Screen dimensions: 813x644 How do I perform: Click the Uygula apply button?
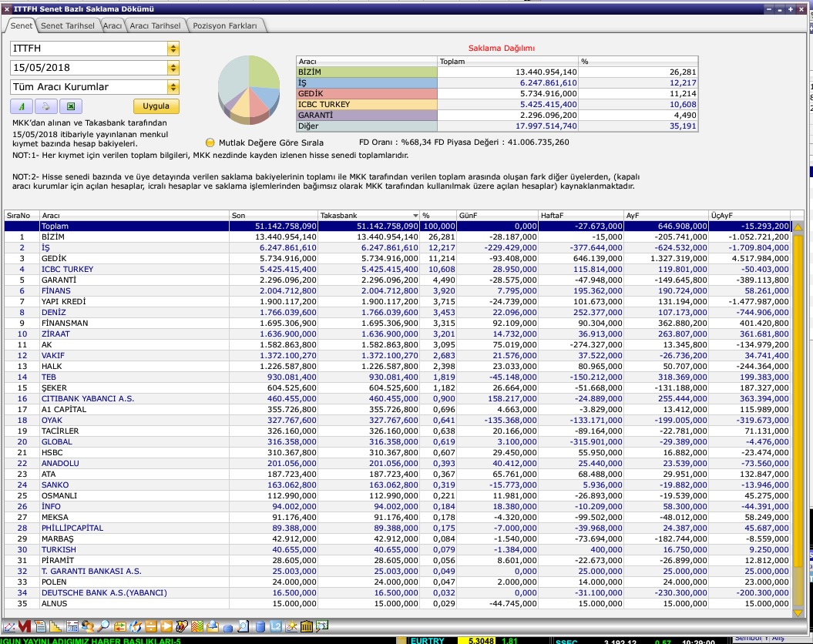coord(156,106)
